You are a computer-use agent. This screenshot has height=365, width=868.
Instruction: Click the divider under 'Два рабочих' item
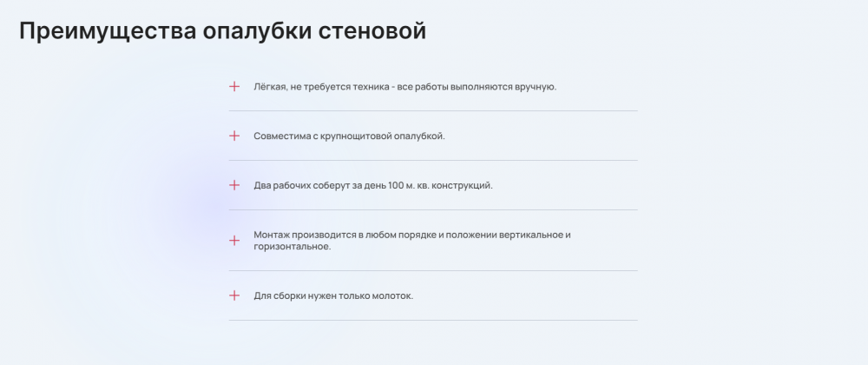click(x=433, y=209)
